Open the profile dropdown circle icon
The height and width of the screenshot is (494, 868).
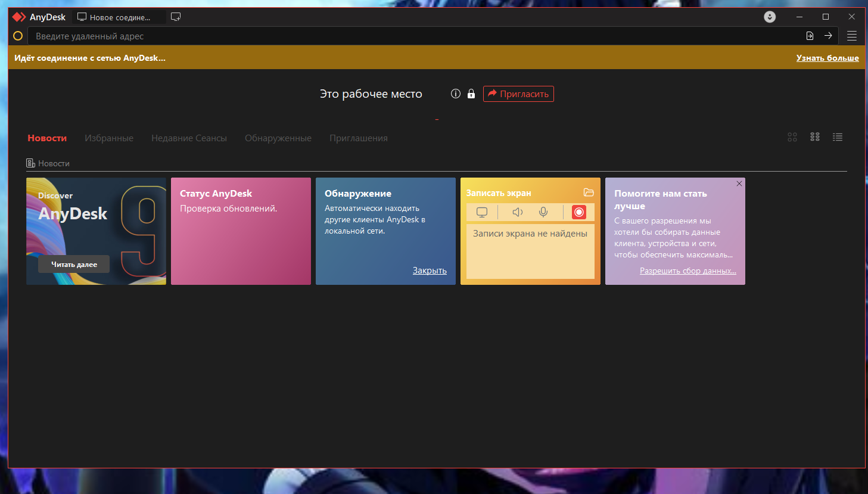[x=770, y=17]
